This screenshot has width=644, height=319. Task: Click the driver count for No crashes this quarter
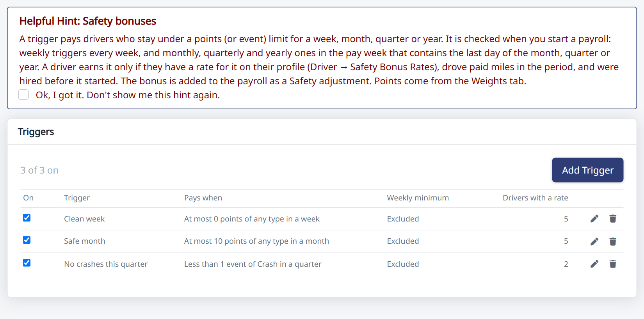click(x=566, y=264)
